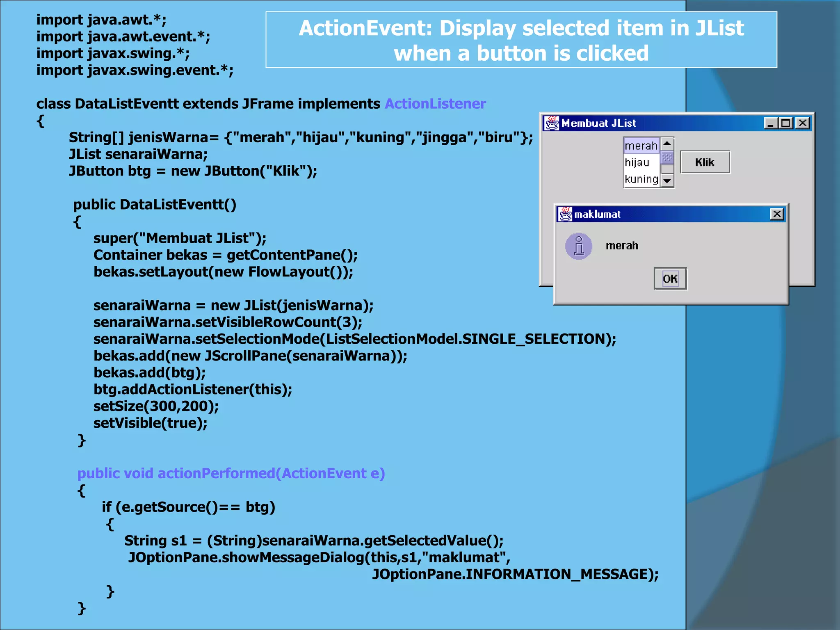Click the 'import javax.swing.event.*;' line
This screenshot has height=630, width=840.
135,70
